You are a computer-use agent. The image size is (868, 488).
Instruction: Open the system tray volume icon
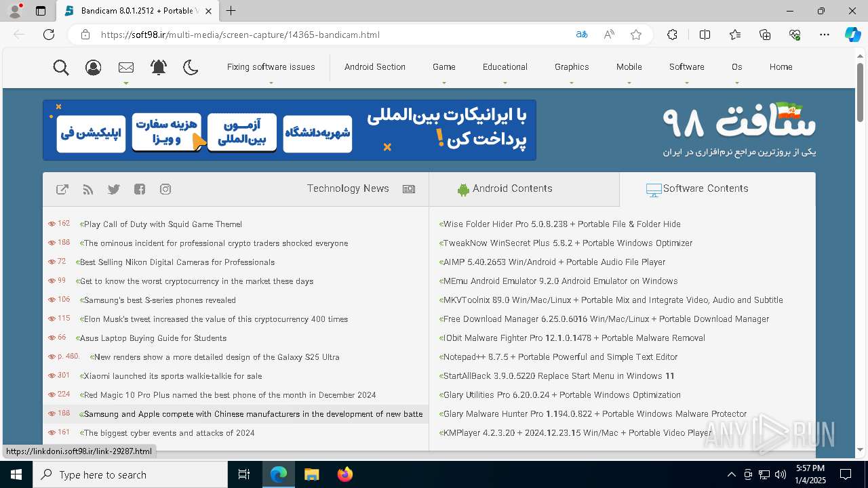781,474
